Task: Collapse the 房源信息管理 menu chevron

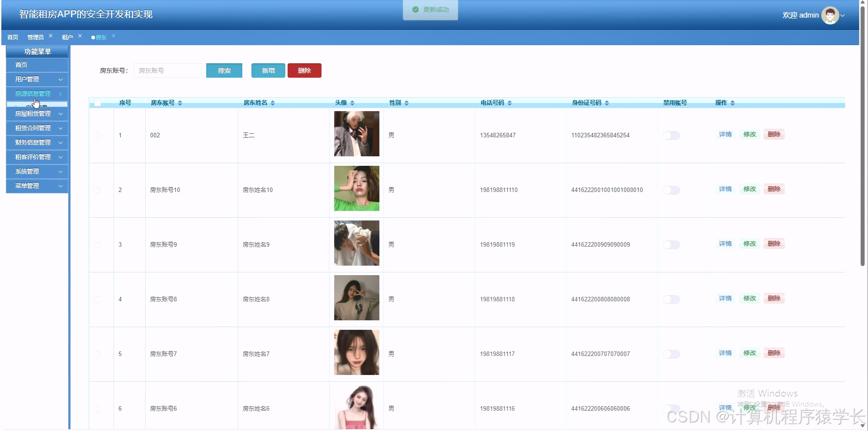Action: (61, 94)
